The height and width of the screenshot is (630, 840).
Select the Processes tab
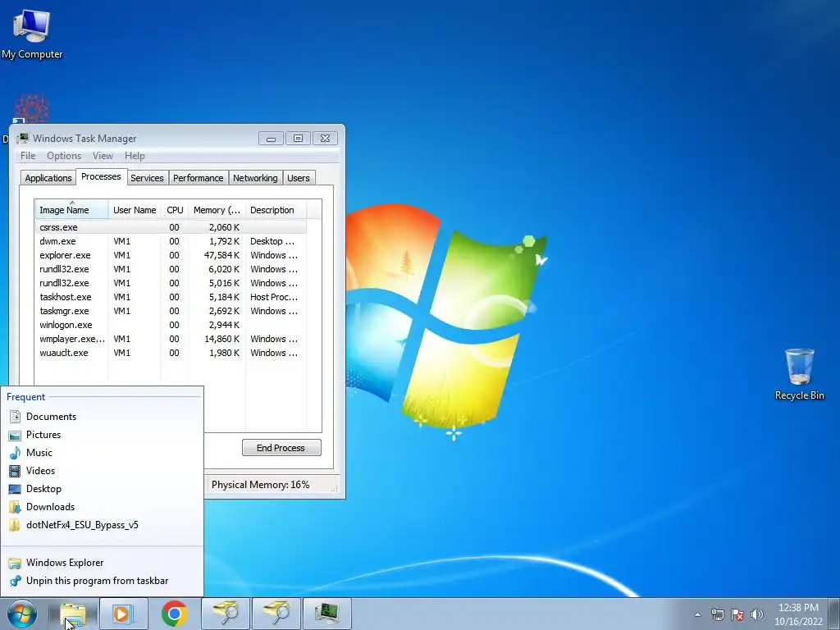(101, 177)
